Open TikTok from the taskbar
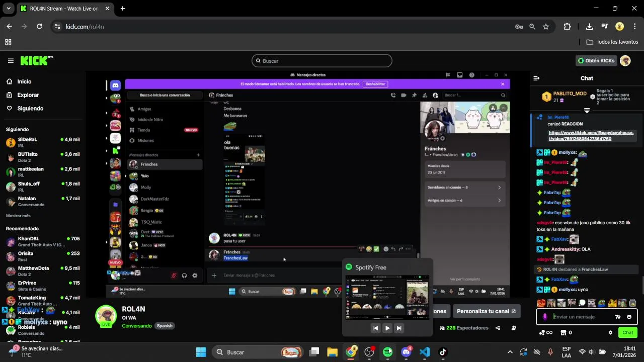The image size is (644, 362). (x=443, y=352)
